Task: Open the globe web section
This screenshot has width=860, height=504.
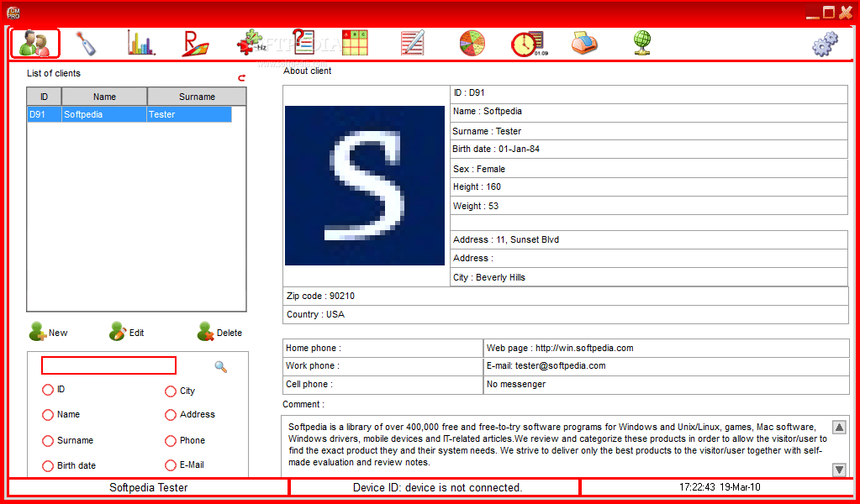Action: (641, 42)
